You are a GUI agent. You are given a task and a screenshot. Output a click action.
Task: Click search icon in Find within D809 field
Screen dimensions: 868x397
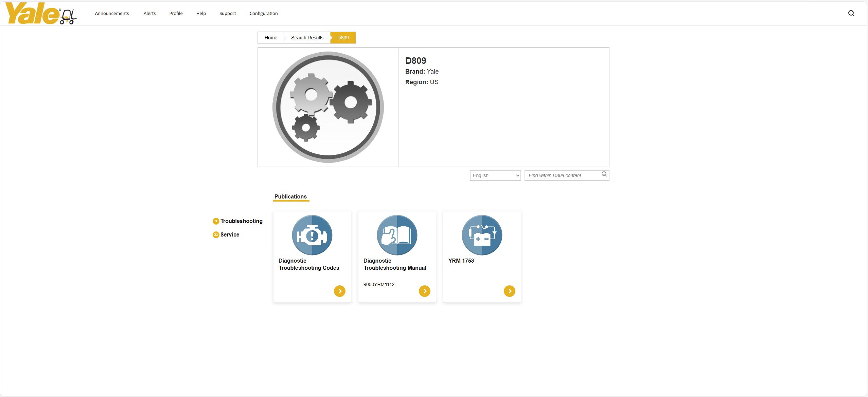(604, 174)
